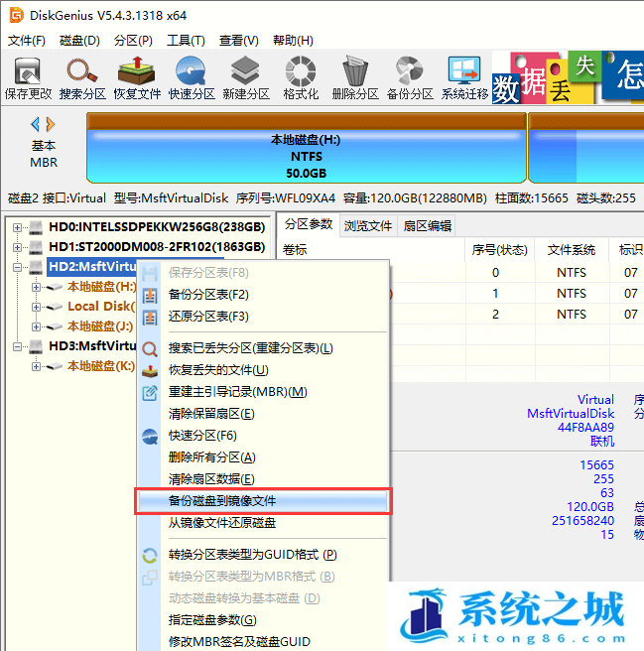Go to previous disk with left arrow
The width and height of the screenshot is (644, 651).
click(x=36, y=124)
